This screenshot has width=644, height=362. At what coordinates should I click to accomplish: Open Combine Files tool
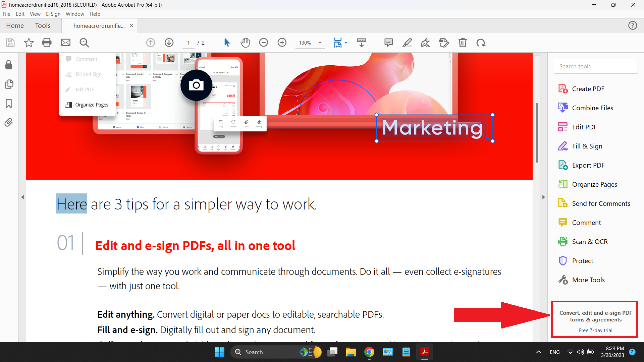point(586,108)
